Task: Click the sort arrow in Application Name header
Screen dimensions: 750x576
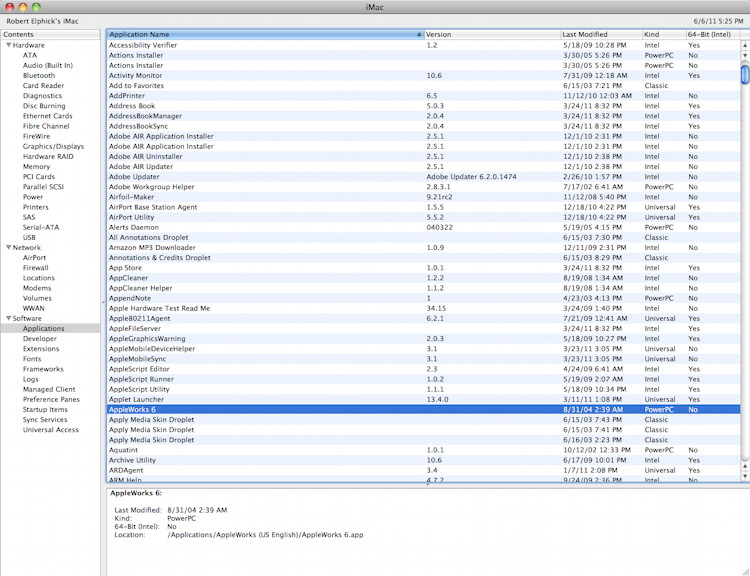Action: point(418,34)
